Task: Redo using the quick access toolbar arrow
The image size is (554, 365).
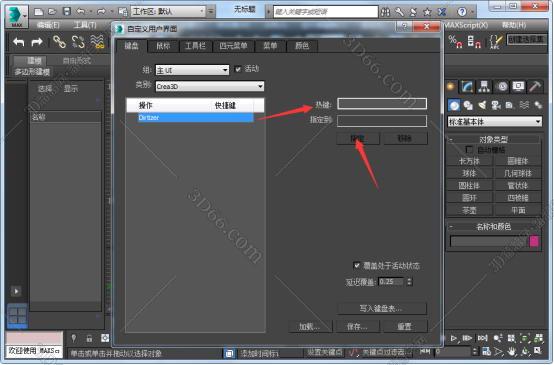Action: point(101,12)
